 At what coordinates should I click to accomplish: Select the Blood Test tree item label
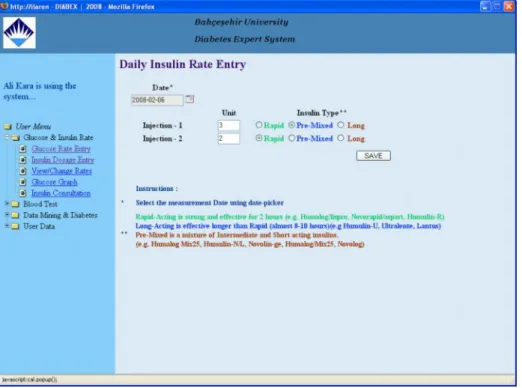[x=40, y=204]
